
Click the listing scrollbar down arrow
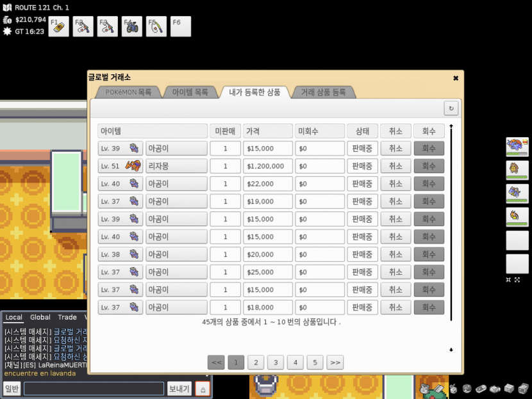(x=451, y=350)
